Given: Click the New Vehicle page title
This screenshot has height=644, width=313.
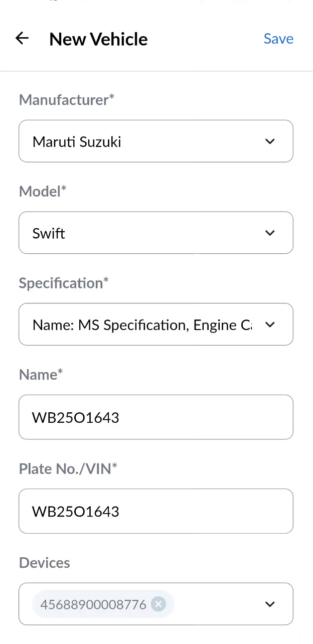Looking at the screenshot, I should [x=98, y=39].
